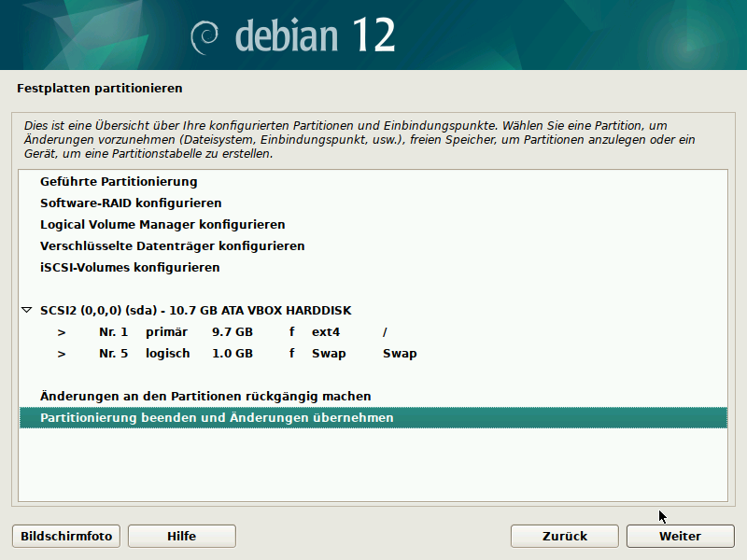Click the disclosure triangle next to SCSI2
Image resolution: width=747 pixels, height=560 pixels.
click(x=25, y=309)
